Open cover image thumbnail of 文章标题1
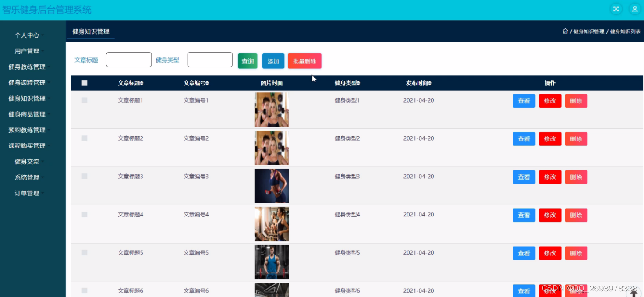Viewport: 644px width, 297px height. click(272, 110)
